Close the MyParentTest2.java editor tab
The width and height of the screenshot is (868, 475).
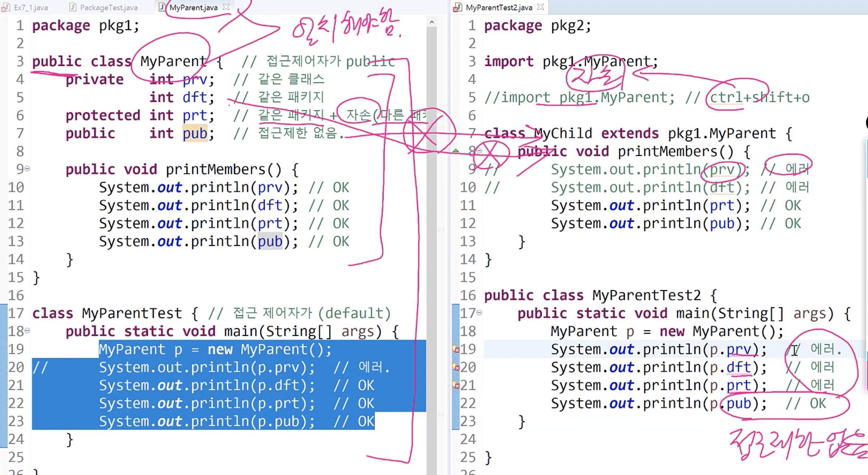[540, 7]
